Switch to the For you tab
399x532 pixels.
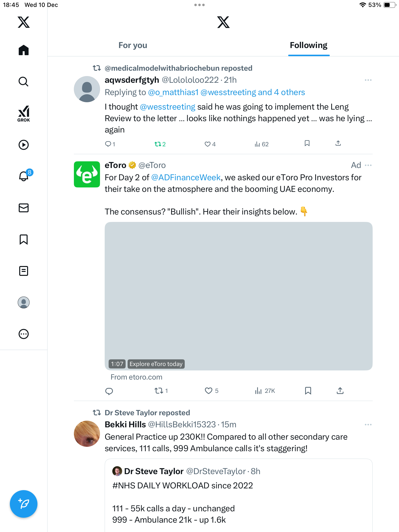133,45
